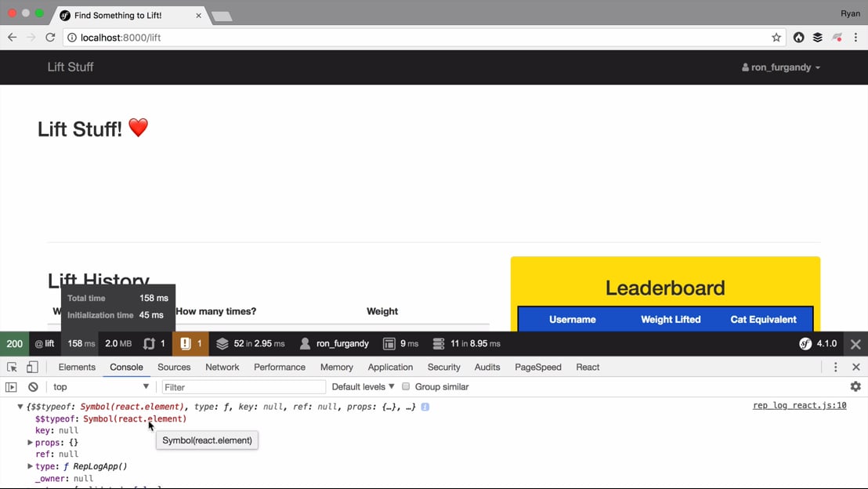The height and width of the screenshot is (489, 868).
Task: Click the How many times? column header
Action: pyautogui.click(x=216, y=311)
